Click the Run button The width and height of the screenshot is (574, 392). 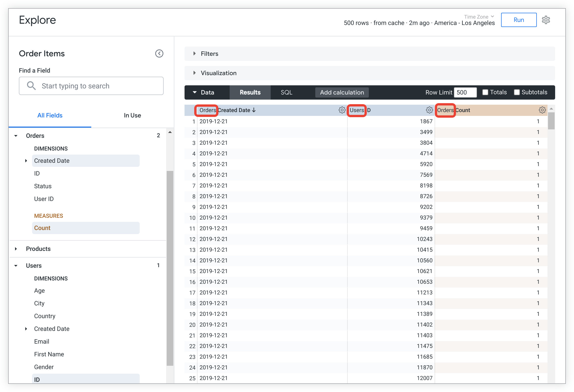(x=519, y=19)
